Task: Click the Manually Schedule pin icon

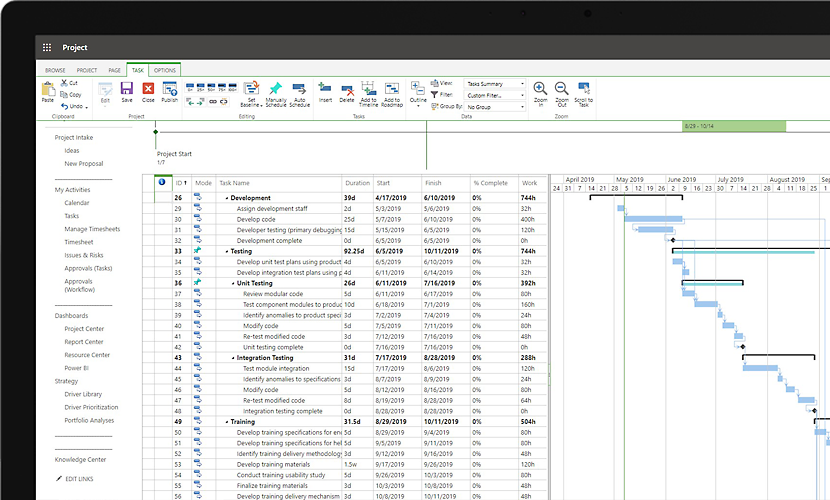Action: tap(275, 90)
